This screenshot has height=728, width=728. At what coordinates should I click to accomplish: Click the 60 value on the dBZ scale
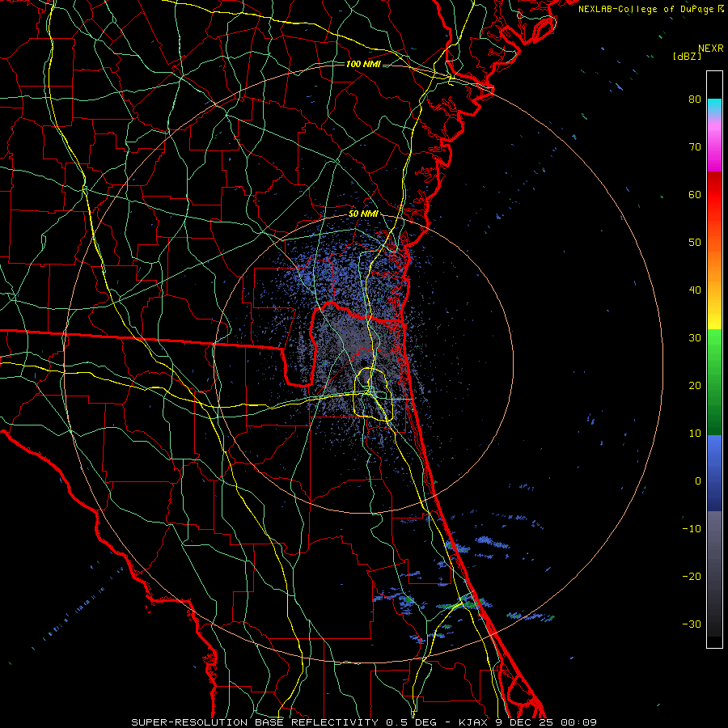coord(695,194)
